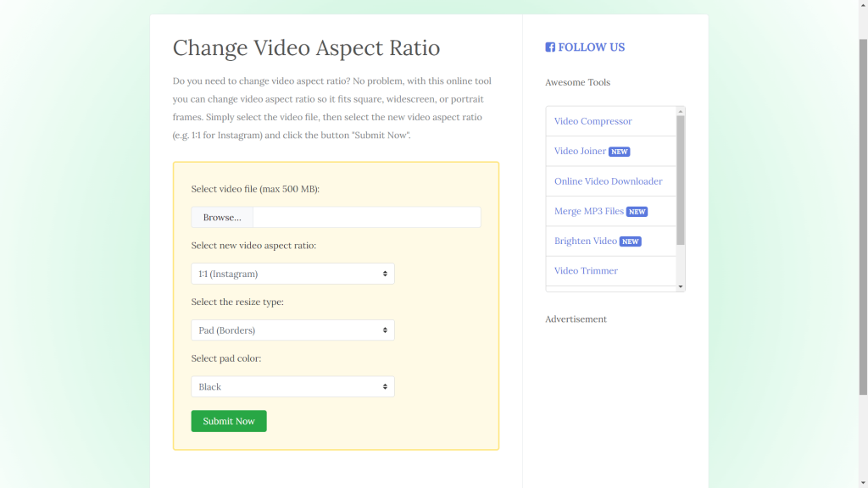The image size is (868, 488).
Task: Open the pad color selector
Action: [292, 387]
